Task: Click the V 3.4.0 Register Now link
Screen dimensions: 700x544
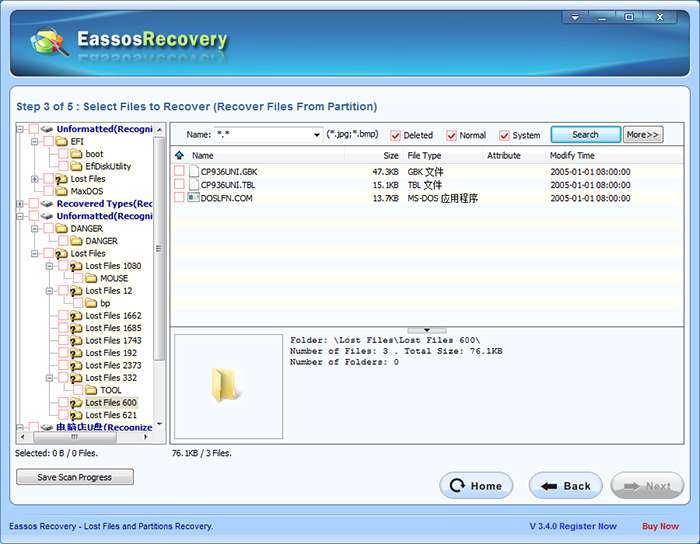Action: [x=573, y=526]
